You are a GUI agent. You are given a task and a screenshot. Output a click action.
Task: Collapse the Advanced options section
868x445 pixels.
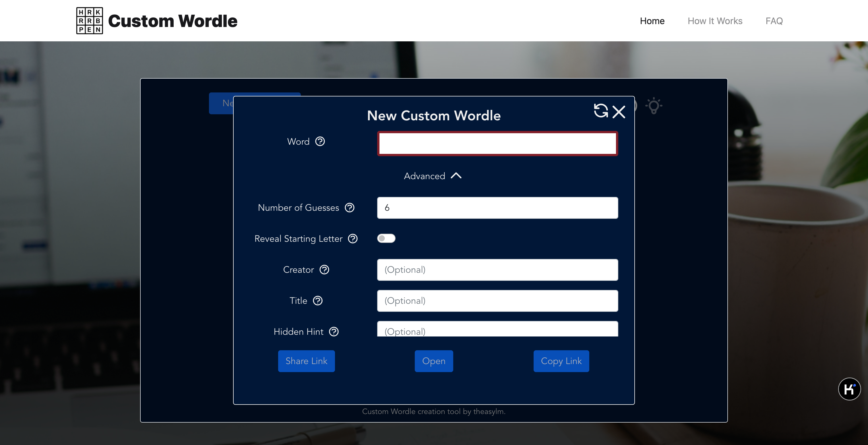[x=433, y=176]
